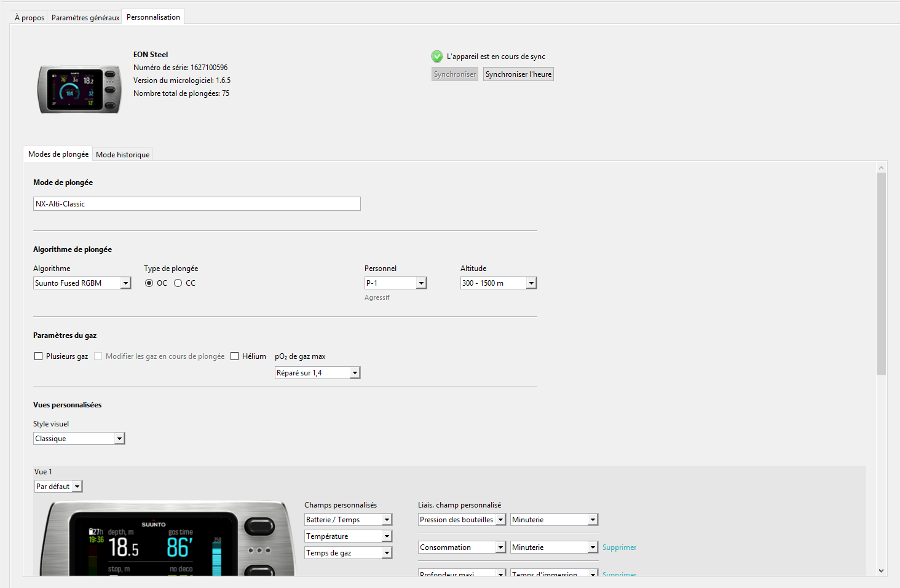Open the Temps de gaz custom field dropdown
The height and width of the screenshot is (588, 900).
click(349, 553)
